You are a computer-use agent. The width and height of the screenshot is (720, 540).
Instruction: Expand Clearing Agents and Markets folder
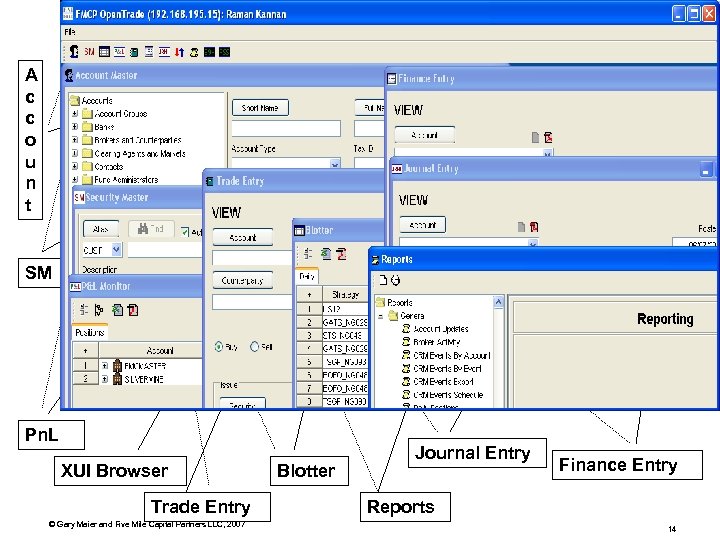pyautogui.click(x=75, y=153)
